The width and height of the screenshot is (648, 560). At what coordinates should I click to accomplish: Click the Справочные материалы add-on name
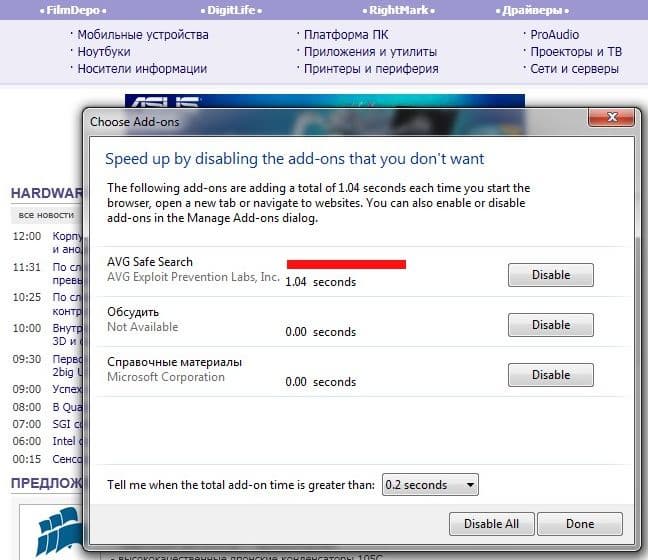[174, 362]
